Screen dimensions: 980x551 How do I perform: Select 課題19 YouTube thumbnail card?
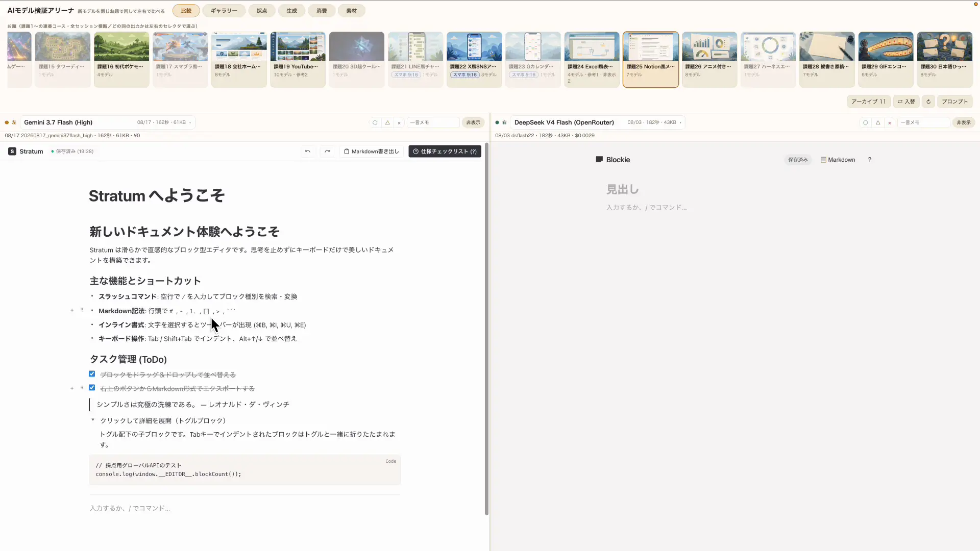click(x=298, y=59)
